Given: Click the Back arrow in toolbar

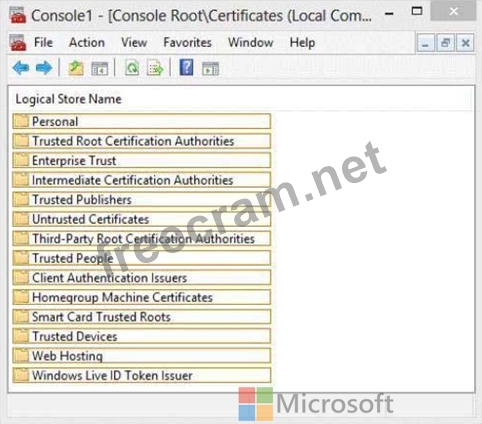Looking at the screenshot, I should point(21,68).
